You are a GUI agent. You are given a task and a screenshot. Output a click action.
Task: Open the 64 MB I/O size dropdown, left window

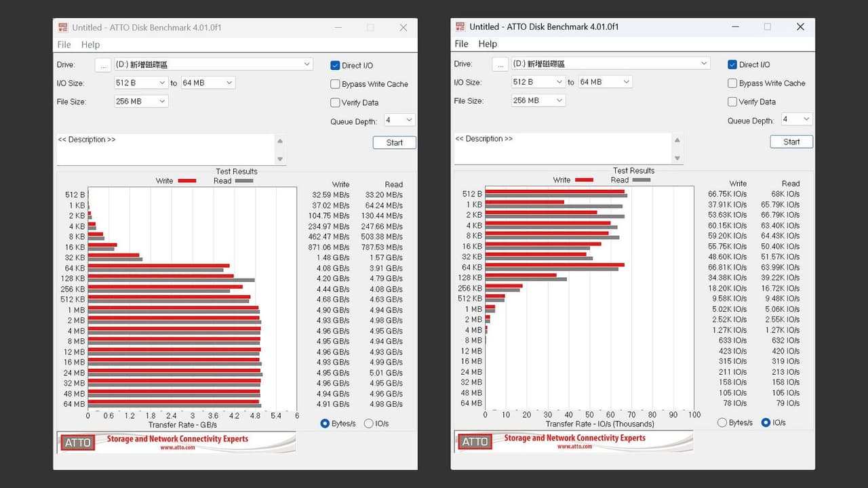click(207, 83)
